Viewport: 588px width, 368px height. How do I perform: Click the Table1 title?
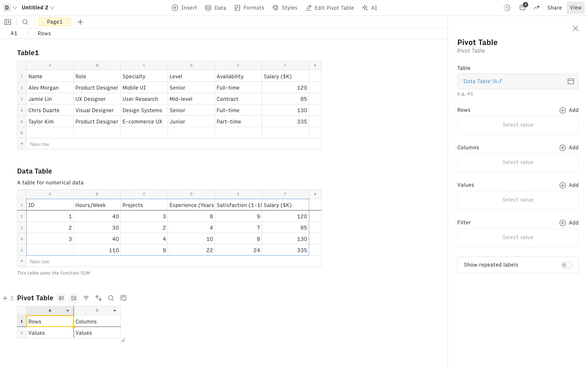[28, 53]
